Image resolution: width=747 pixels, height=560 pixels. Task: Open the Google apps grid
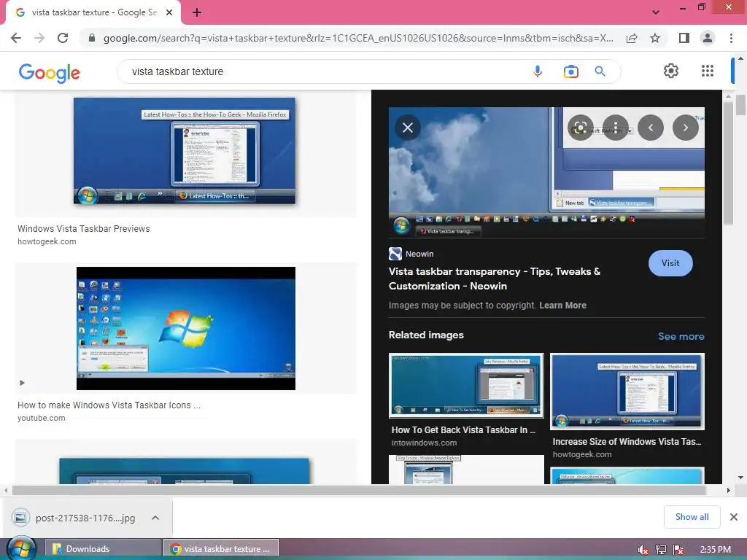click(x=708, y=71)
